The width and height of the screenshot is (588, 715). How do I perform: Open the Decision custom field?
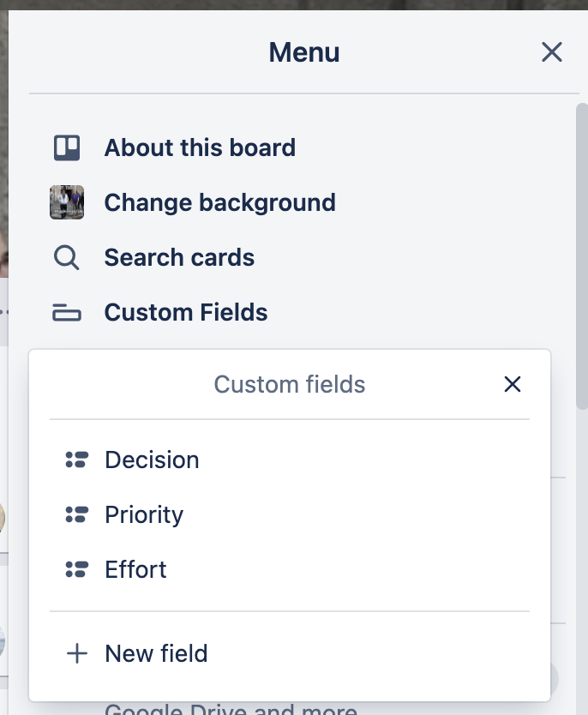click(153, 460)
